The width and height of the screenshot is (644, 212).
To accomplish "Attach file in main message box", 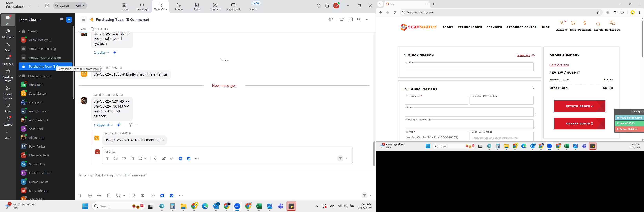I will pos(109,196).
